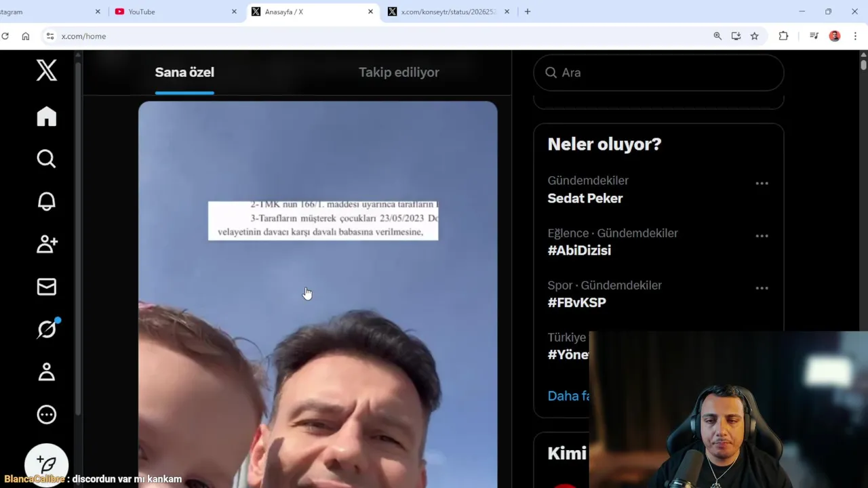Open Explore with the magnifier sidebar icon
Screen dimensions: 868x488
click(x=47, y=159)
